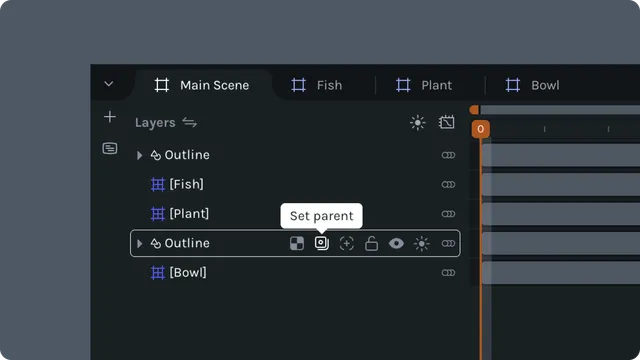640x360 pixels.
Task: Click the shape icon of selected Outline layer
Action: (x=156, y=243)
